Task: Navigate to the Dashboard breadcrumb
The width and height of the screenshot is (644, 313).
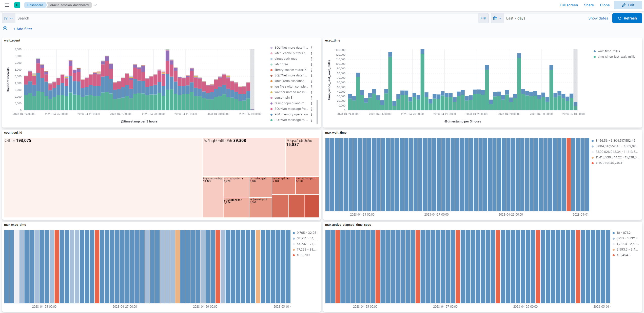Action: [x=35, y=5]
